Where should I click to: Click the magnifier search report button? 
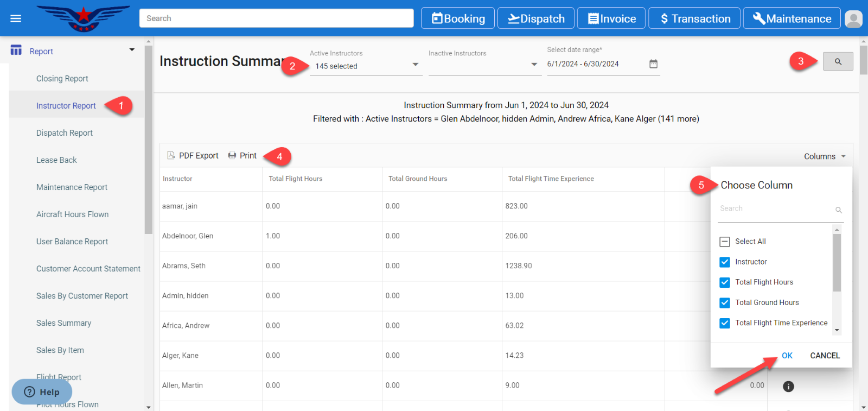click(838, 61)
